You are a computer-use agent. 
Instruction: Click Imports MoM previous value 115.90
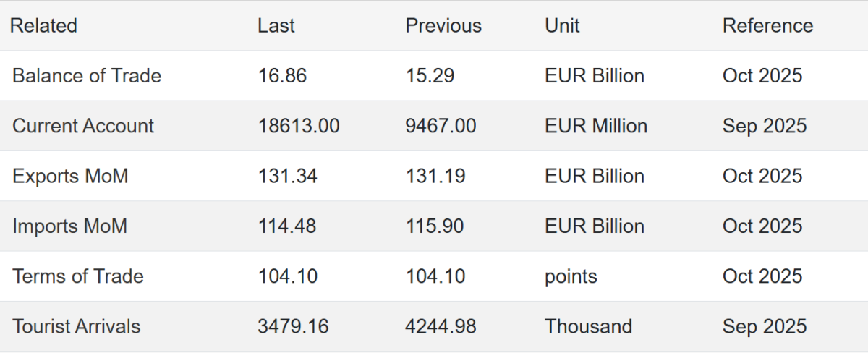coord(435,226)
